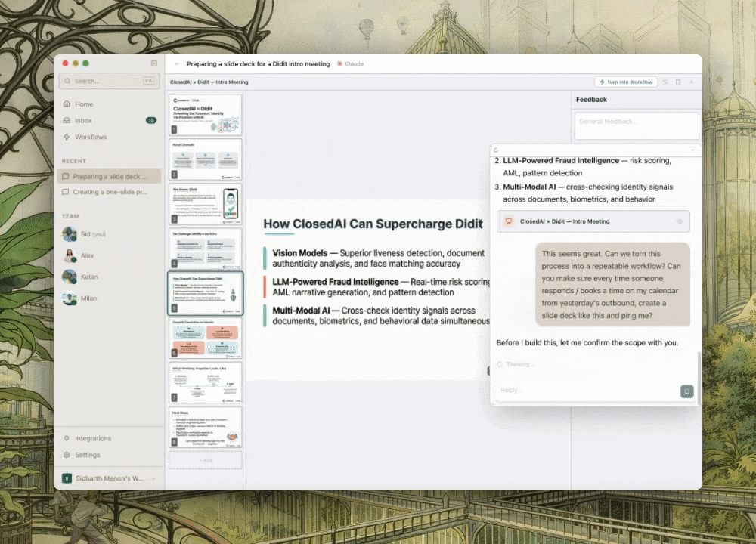
Task: Click the ClosedAI × Didit meeting card icon
Action: 508,221
